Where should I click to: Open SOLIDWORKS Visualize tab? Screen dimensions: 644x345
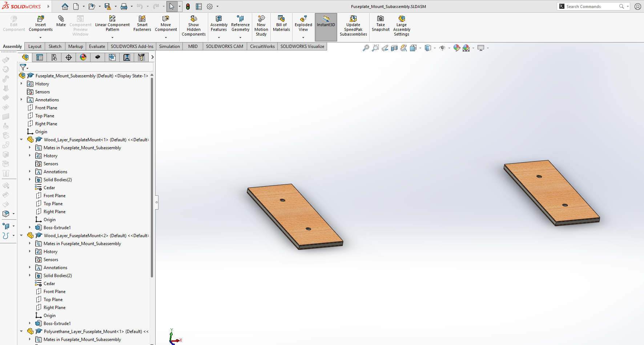(x=302, y=46)
